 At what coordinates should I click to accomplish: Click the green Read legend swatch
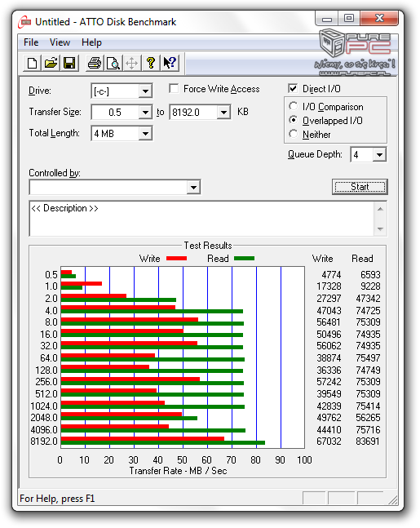(x=244, y=259)
